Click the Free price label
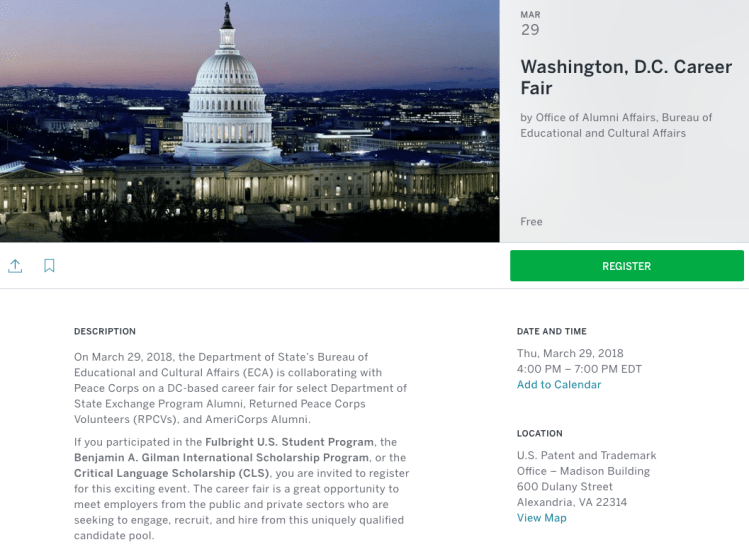Viewport: 749px width, 547px height. point(531,221)
